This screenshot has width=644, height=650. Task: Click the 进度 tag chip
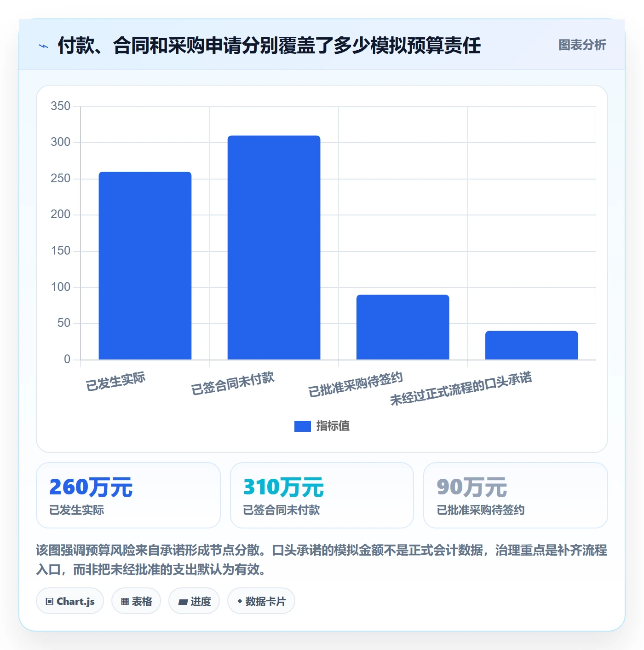[x=194, y=601]
